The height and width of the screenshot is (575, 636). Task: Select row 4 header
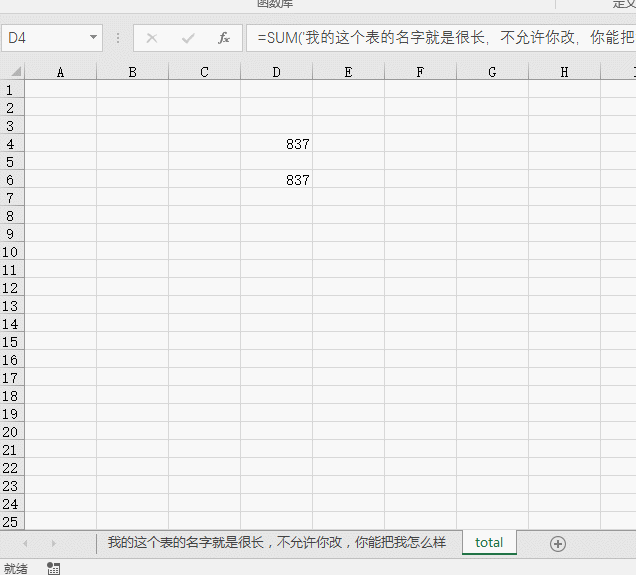point(12,144)
